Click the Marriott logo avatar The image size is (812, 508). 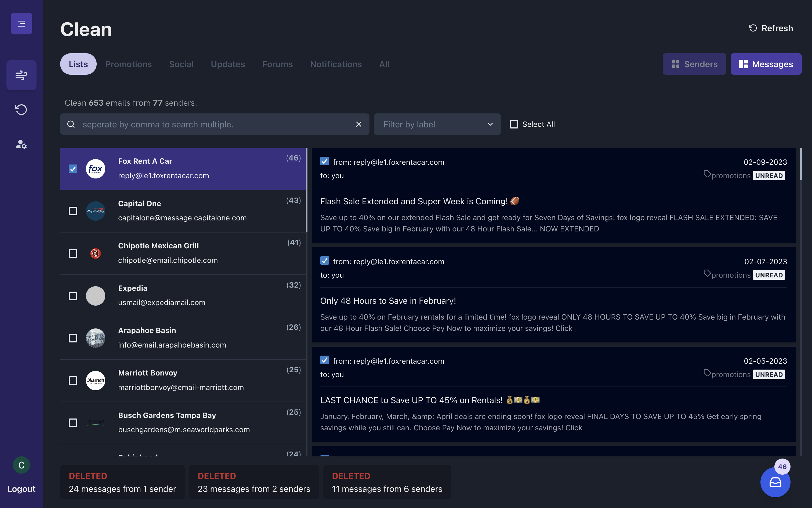point(96,380)
